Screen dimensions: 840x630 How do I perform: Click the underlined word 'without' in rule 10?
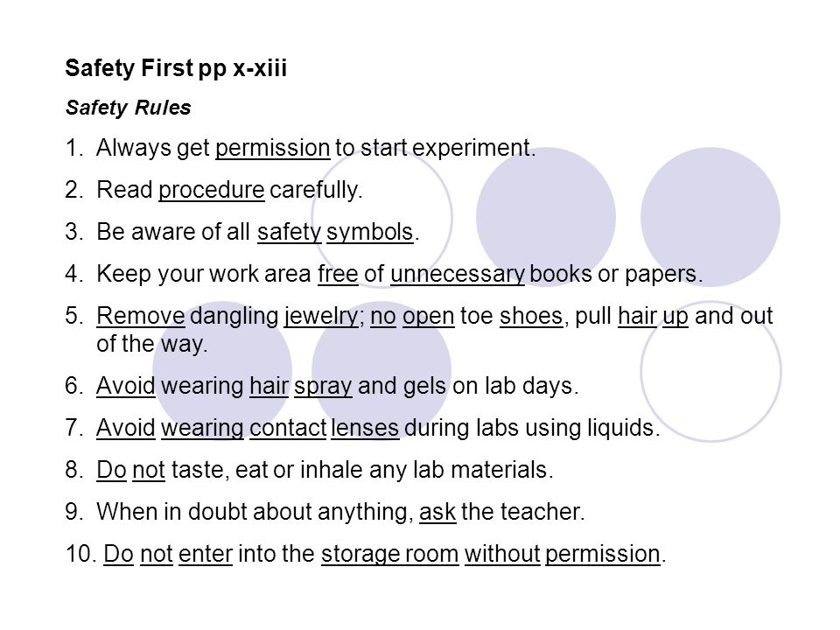tap(502, 554)
